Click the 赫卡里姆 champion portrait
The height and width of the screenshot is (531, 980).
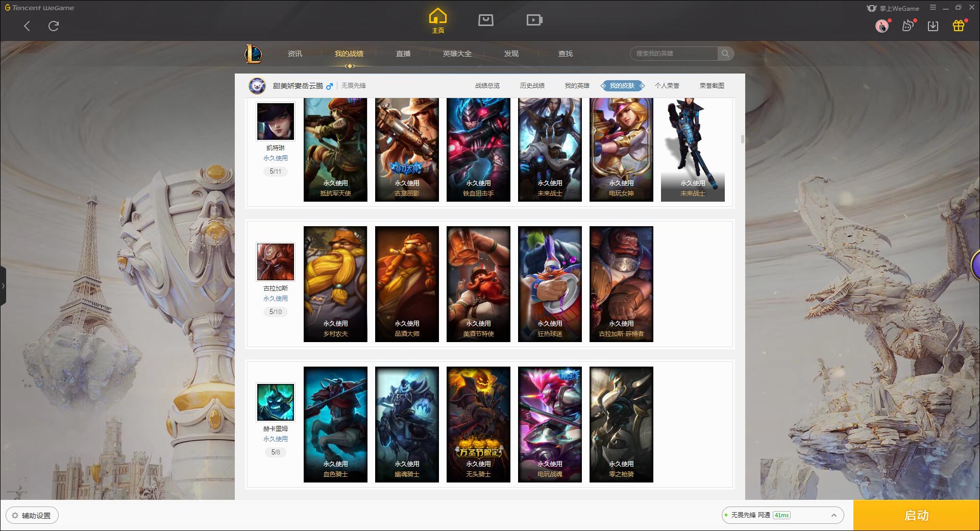tap(275, 402)
